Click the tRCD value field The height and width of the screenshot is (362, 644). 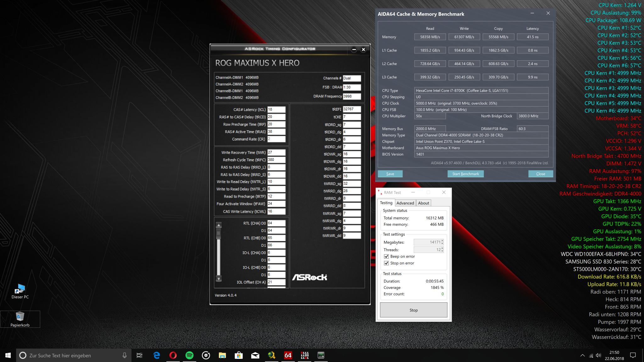(276, 117)
